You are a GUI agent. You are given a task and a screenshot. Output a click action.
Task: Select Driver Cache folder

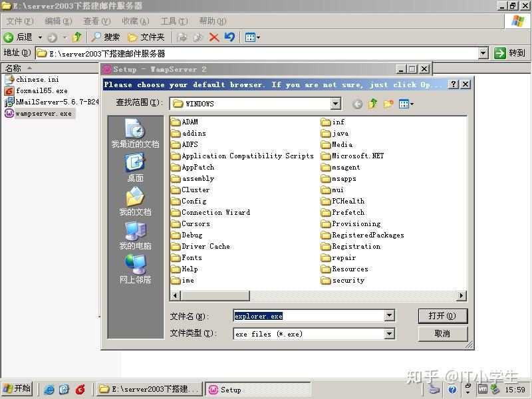(201, 246)
